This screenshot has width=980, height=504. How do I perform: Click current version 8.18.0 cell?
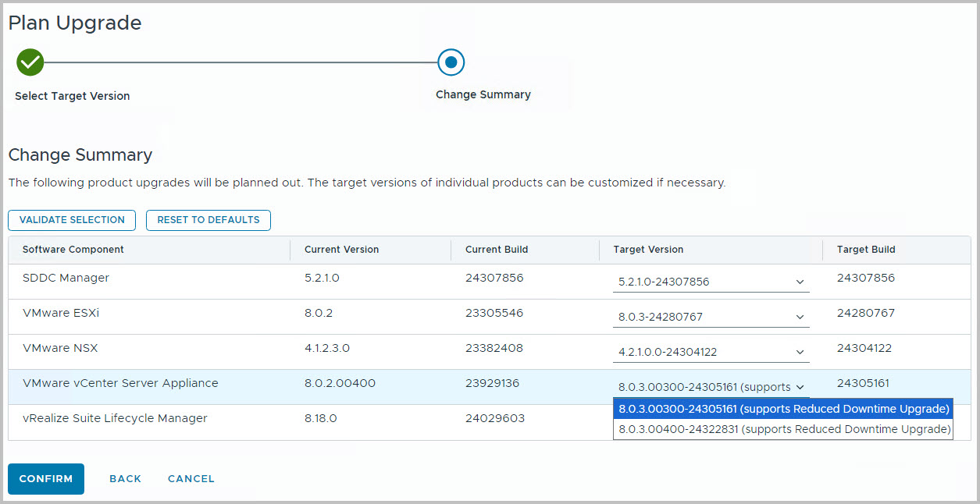pyautogui.click(x=320, y=418)
